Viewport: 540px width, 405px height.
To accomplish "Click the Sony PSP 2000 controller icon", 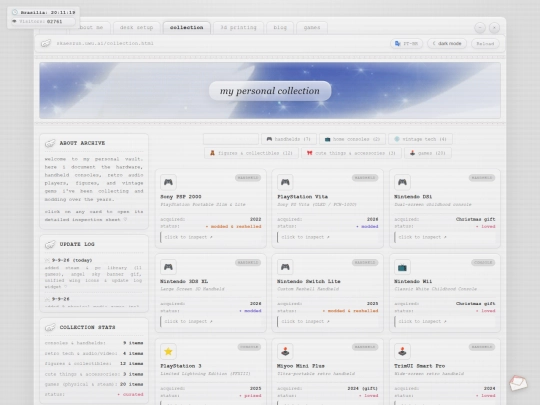I will [168, 182].
